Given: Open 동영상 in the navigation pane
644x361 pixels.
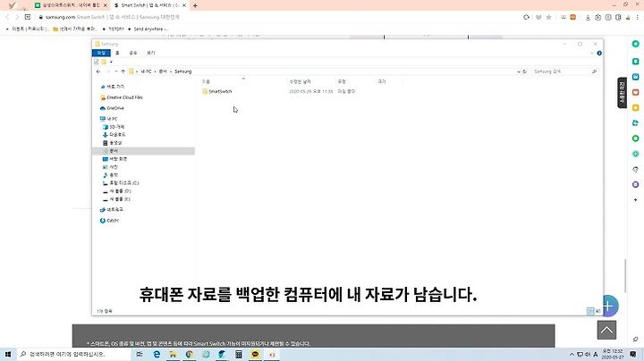Looking at the screenshot, I should coord(113,143).
